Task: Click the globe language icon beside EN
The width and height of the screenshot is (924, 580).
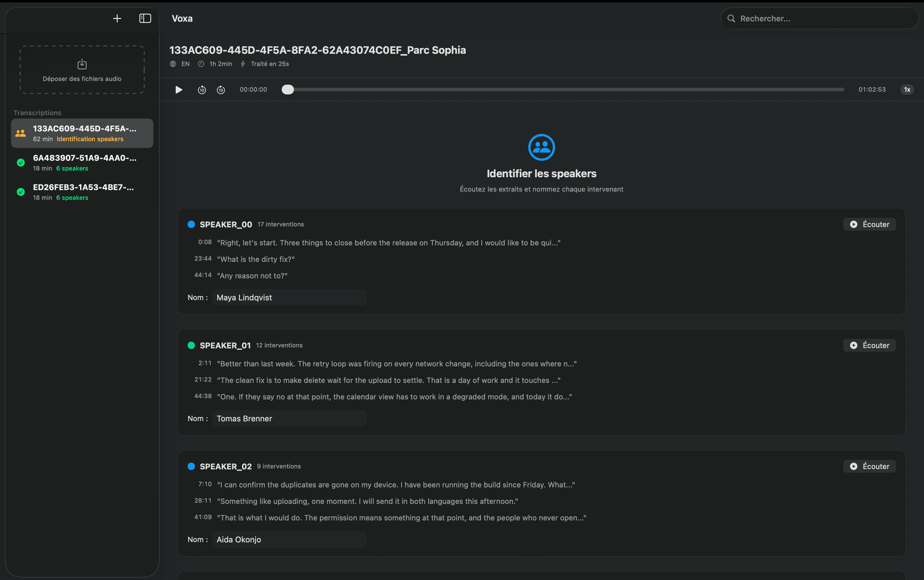Action: click(x=173, y=64)
